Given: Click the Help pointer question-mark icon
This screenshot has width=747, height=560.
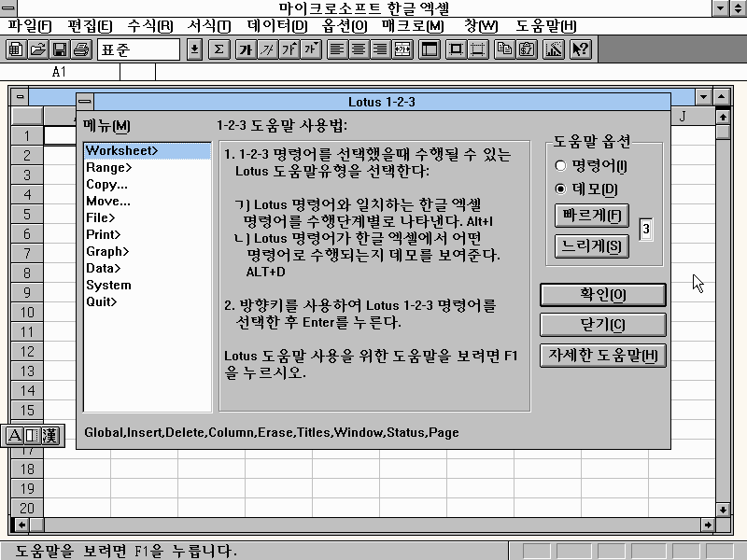Looking at the screenshot, I should click(x=580, y=49).
